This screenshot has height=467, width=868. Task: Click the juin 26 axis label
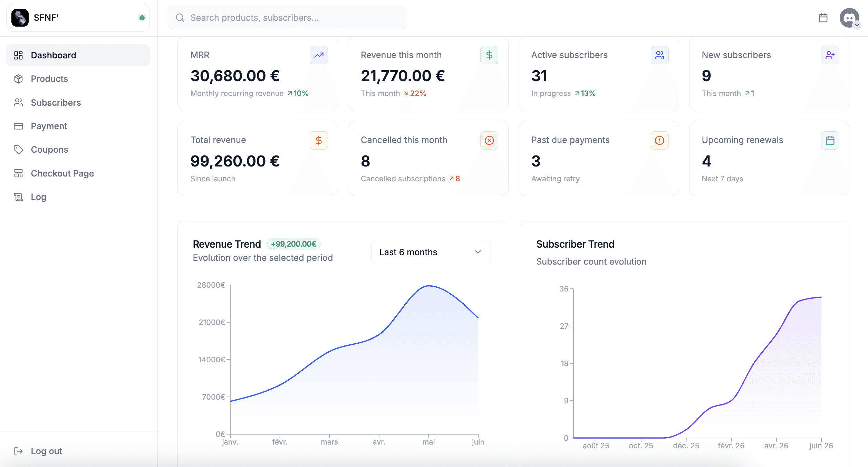pos(821,446)
